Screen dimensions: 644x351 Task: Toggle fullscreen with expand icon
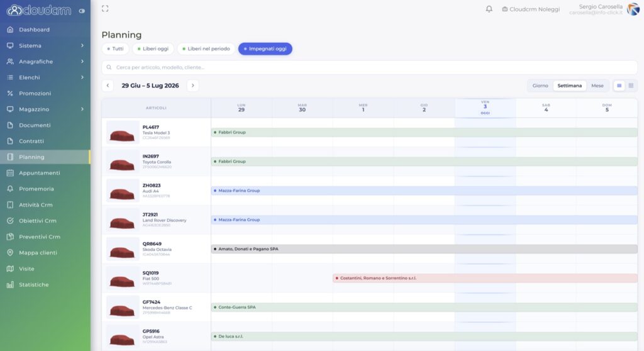click(105, 9)
